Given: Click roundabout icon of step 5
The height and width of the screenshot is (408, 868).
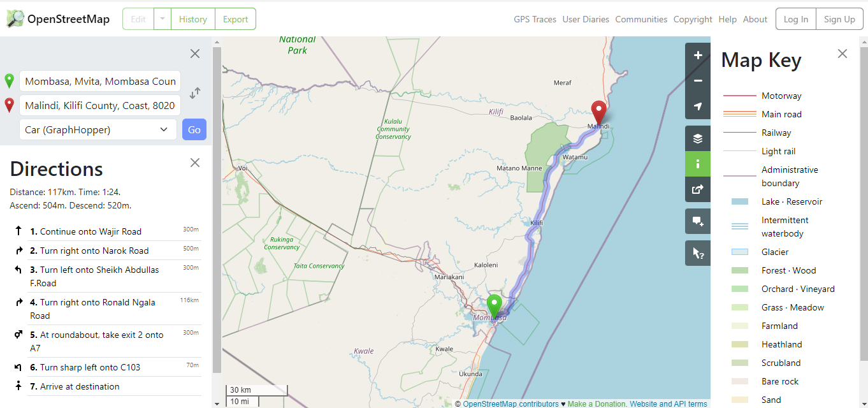Looking at the screenshot, I should [x=18, y=335].
